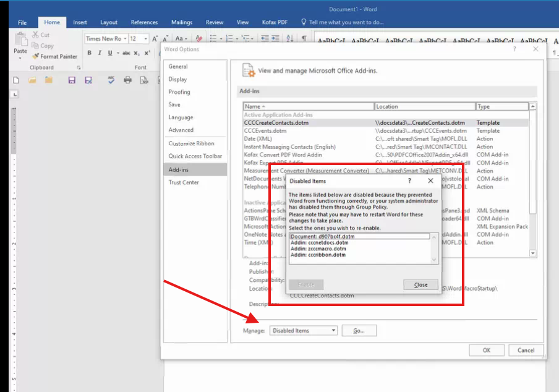The height and width of the screenshot is (392, 559).
Task: Expand the Clipboard group dialog launcher
Action: coord(79,67)
